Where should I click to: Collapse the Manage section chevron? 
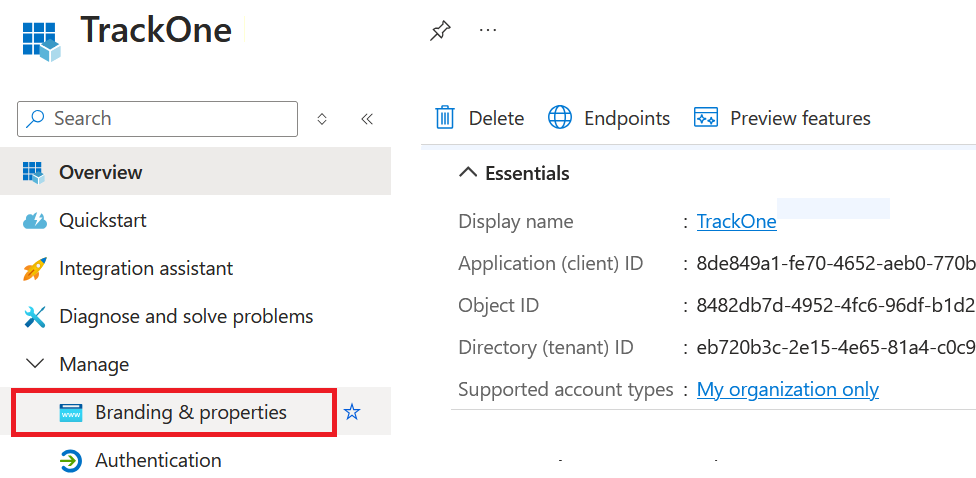[36, 364]
